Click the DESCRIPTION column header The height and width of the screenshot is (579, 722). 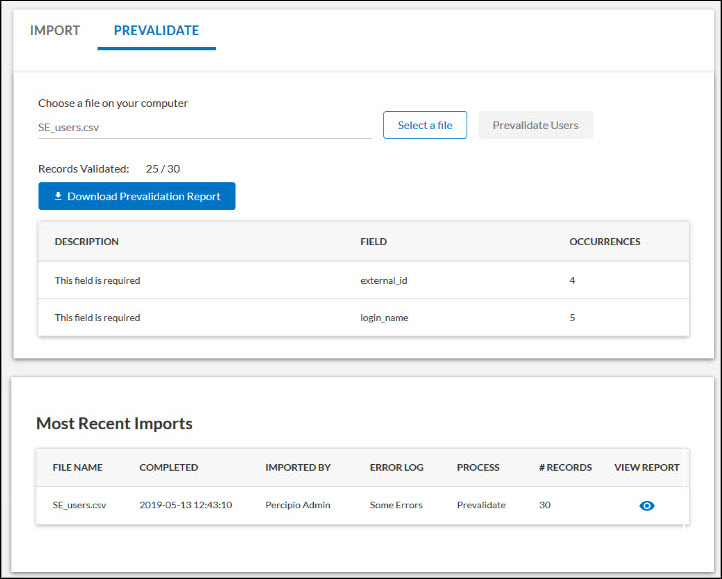click(87, 242)
